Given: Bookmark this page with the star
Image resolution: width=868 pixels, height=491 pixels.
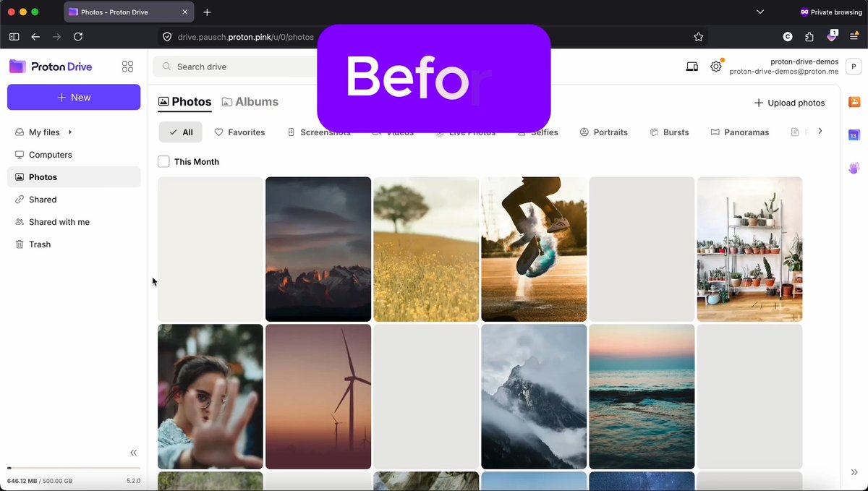Looking at the screenshot, I should pos(698,37).
